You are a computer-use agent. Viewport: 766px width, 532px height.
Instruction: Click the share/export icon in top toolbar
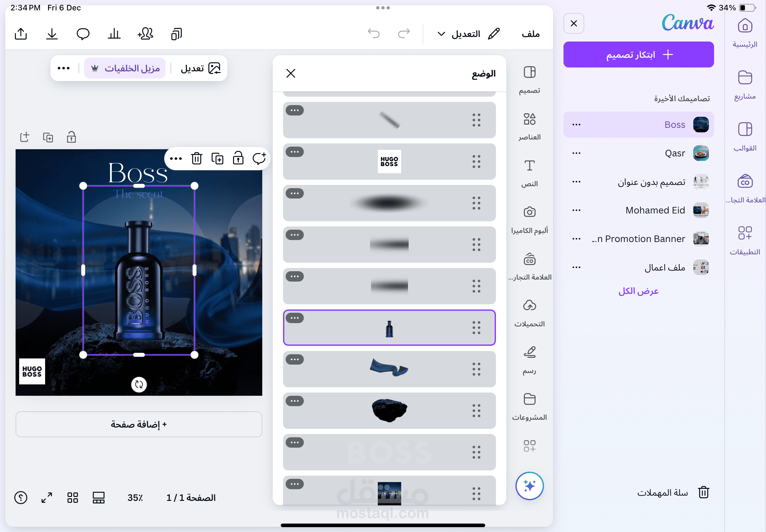tap(21, 34)
